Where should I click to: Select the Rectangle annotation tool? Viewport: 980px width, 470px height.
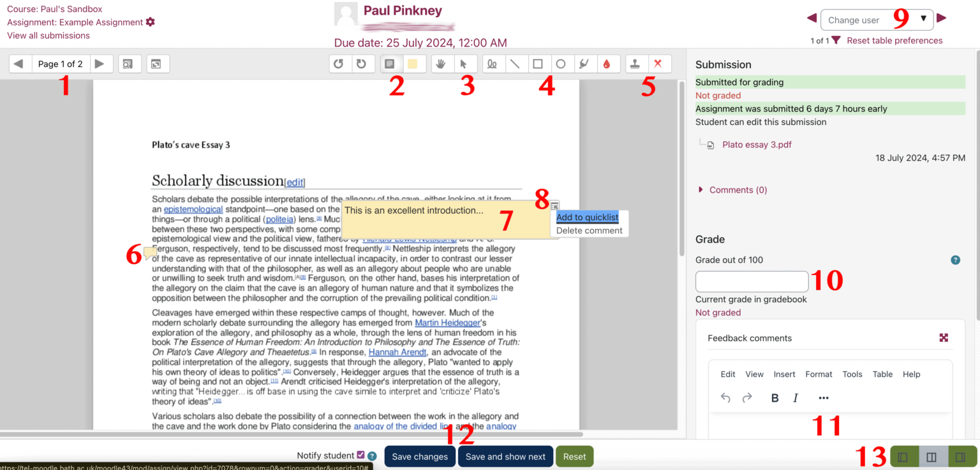coord(538,64)
